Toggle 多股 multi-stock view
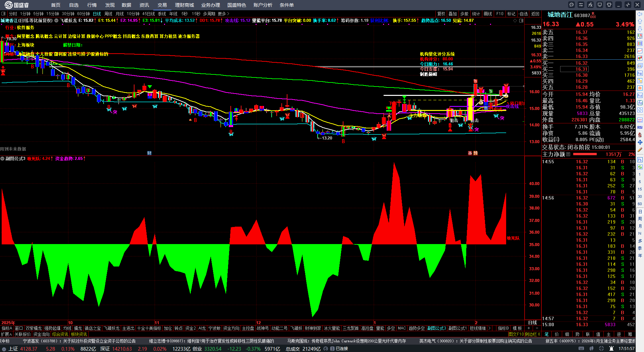Viewport: 644px width, 352px height. click(x=464, y=14)
